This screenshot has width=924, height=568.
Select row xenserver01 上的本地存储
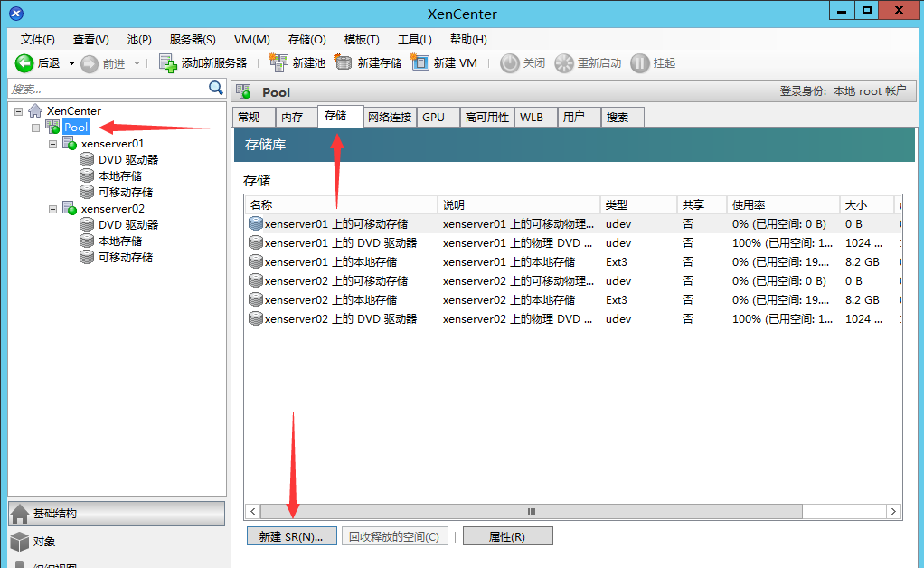coord(573,261)
